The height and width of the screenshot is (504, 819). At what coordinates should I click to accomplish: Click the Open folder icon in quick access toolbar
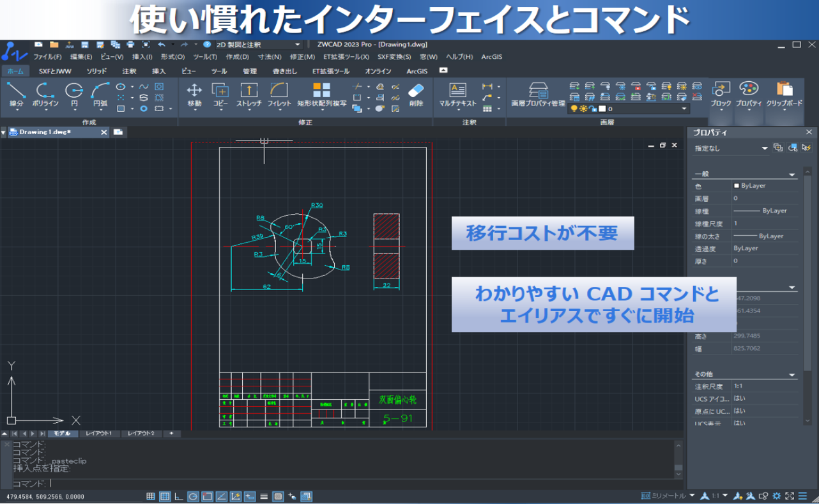(x=54, y=45)
